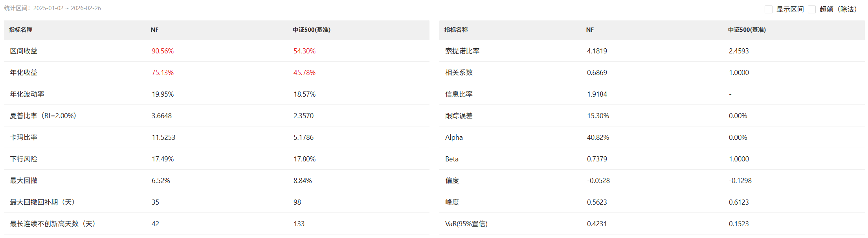Click the left table NF column header
This screenshot has height=238, width=868.
[x=154, y=30]
